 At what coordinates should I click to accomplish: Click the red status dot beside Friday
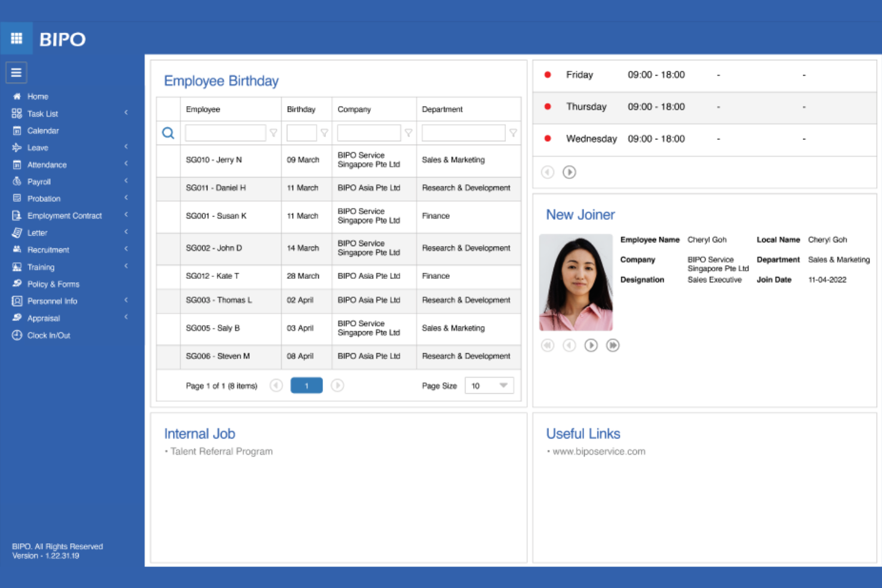click(548, 74)
